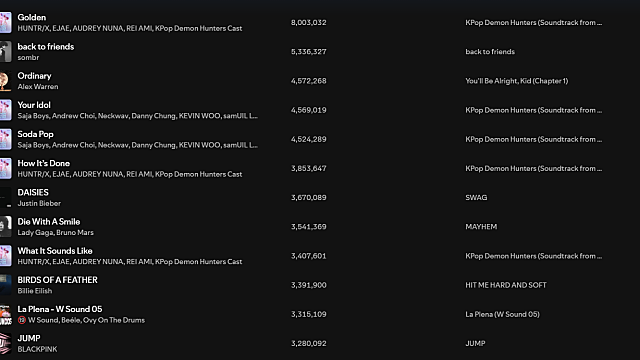Open La Plena (W Sound 05) album link

point(502,314)
